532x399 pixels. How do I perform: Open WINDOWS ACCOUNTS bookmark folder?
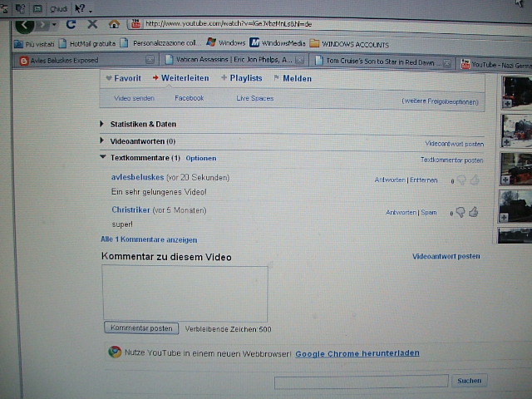349,44
